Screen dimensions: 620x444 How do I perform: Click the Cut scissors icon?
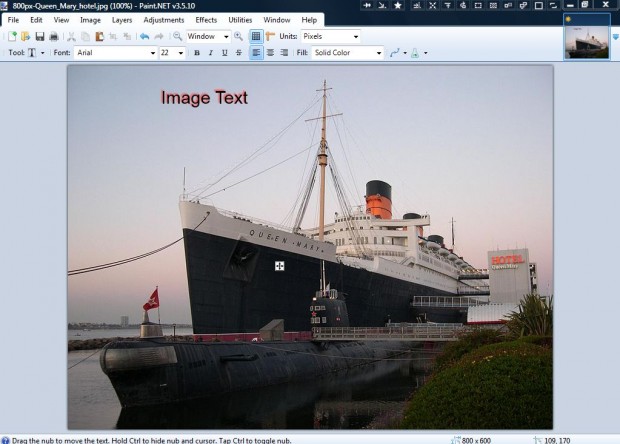(71, 36)
